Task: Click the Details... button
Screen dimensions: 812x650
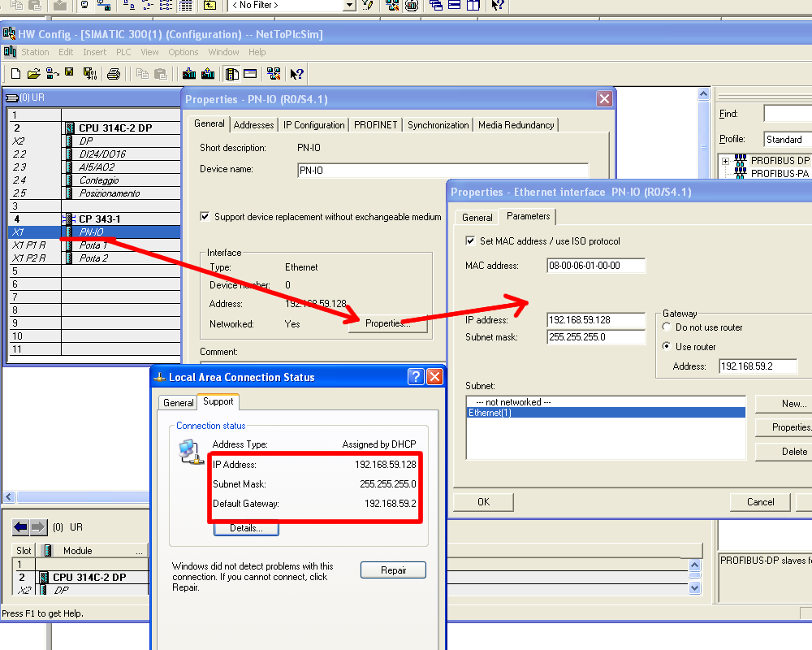Action: point(247,528)
